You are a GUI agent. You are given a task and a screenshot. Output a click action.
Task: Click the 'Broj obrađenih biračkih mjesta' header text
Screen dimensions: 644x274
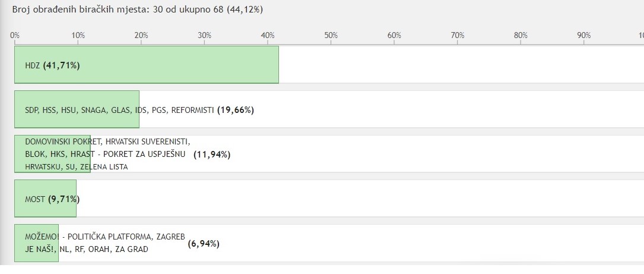[137, 10]
